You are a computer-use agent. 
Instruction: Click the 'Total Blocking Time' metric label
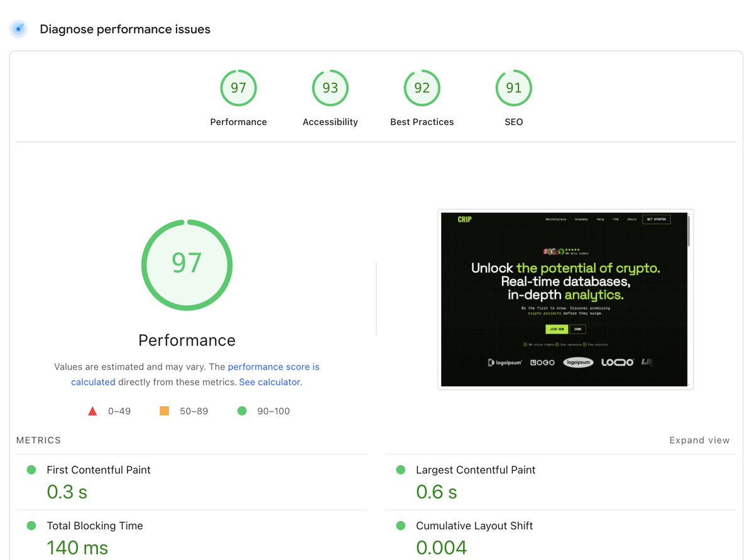(x=95, y=525)
